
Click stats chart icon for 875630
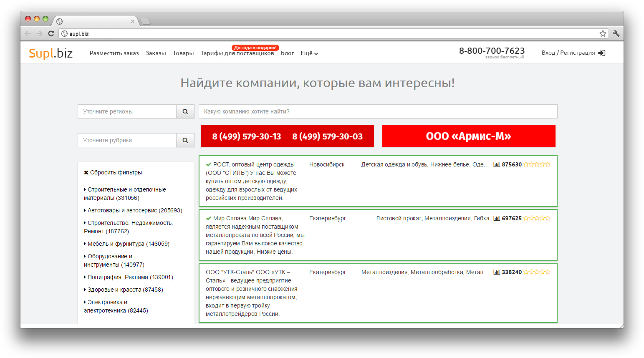click(x=497, y=164)
